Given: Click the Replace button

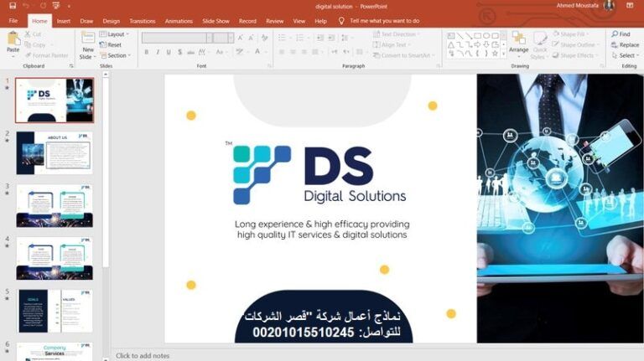Looking at the screenshot, I should 625,44.
